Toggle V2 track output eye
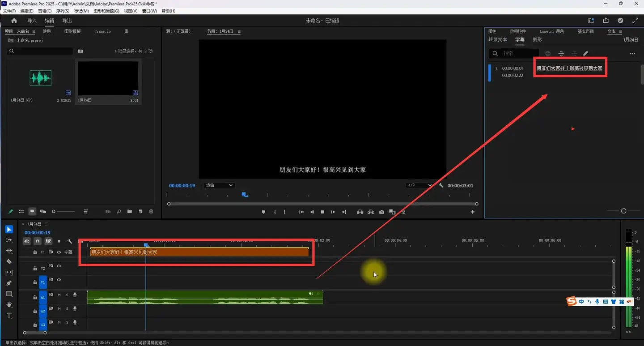Image resolution: width=644 pixels, height=346 pixels. tap(59, 266)
